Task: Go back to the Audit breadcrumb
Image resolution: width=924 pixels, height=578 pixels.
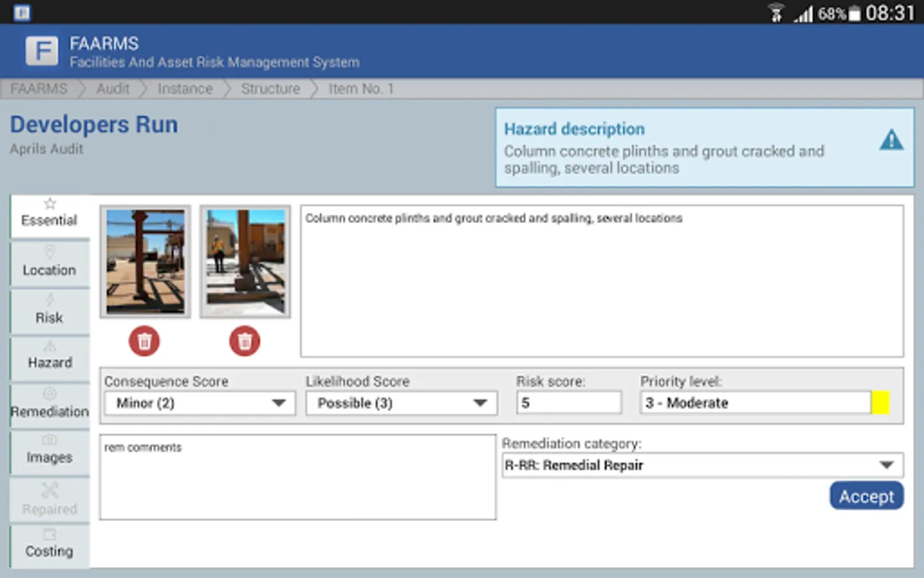Action: tap(113, 89)
